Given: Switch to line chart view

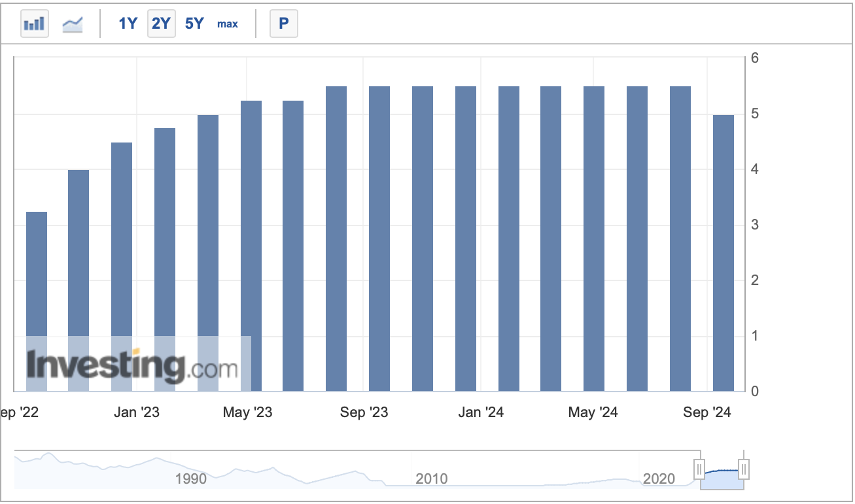Looking at the screenshot, I should pos(73,24).
